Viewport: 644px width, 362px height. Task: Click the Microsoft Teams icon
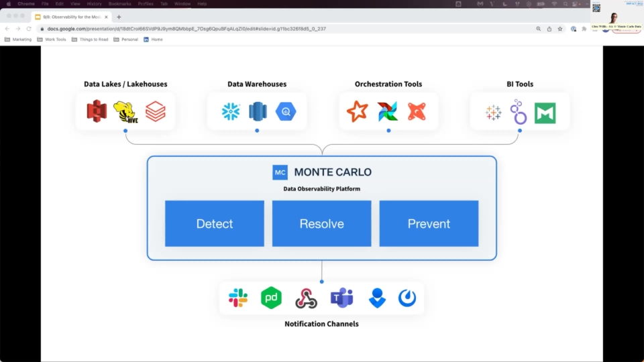pos(341,298)
